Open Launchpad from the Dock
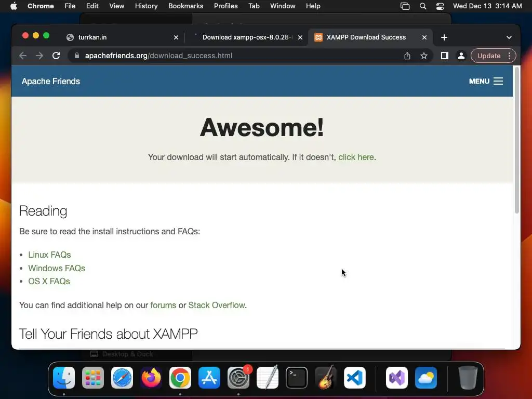 click(93, 378)
